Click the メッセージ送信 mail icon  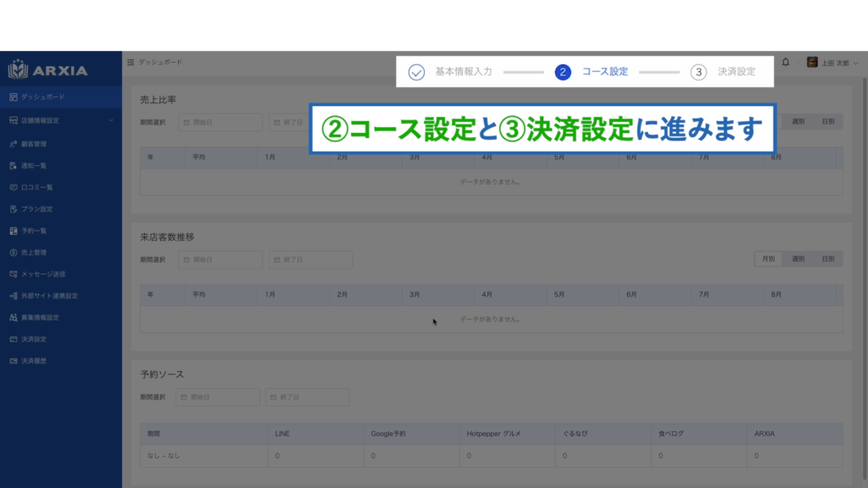click(x=14, y=274)
